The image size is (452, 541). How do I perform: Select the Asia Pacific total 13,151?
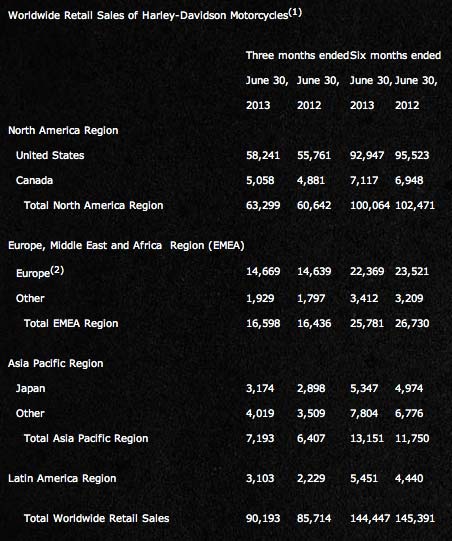click(367, 439)
